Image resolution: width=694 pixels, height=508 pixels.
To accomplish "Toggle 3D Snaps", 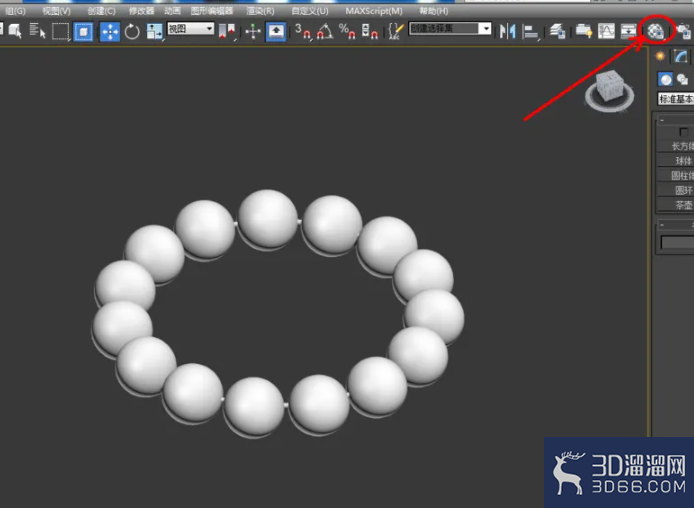I will [x=303, y=31].
